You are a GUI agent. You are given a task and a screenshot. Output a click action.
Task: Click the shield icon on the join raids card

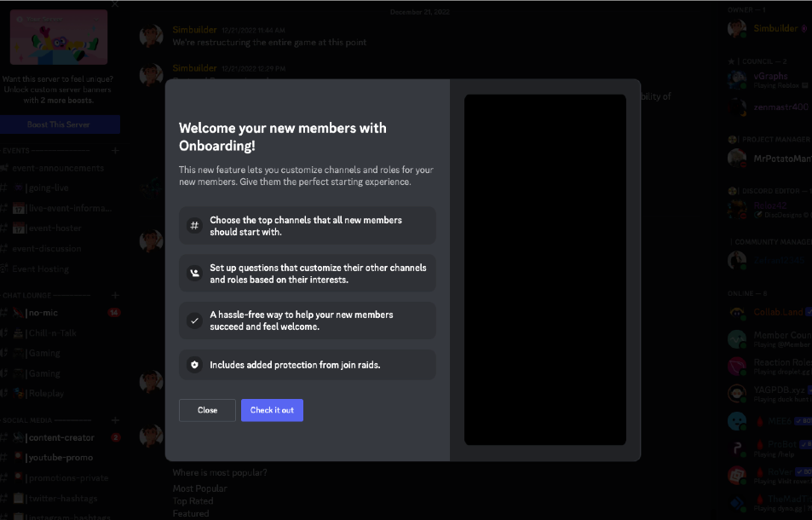(193, 365)
